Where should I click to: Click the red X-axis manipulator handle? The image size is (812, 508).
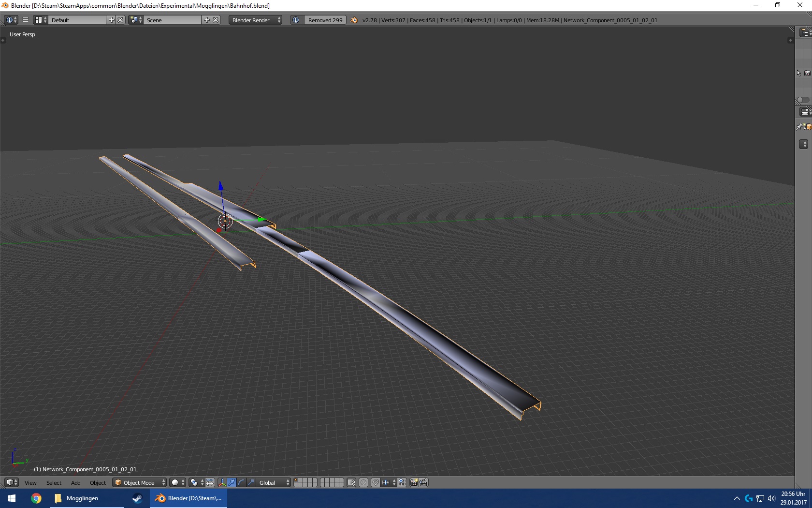[219, 230]
